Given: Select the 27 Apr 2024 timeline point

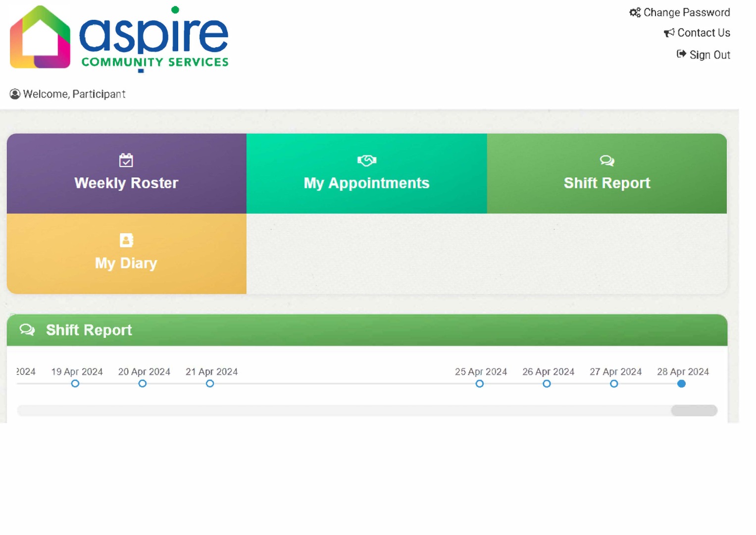Looking at the screenshot, I should click(x=614, y=383).
